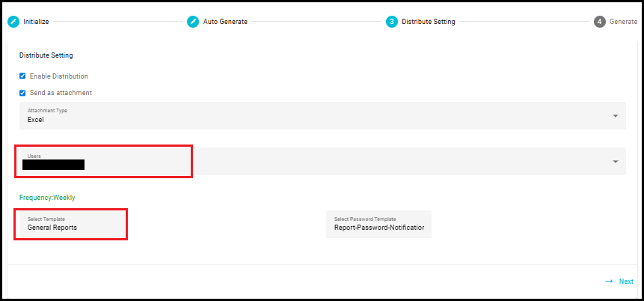This screenshot has height=301, width=644.
Task: Uncheck the Enable Distribution checkbox
Action: (x=22, y=76)
